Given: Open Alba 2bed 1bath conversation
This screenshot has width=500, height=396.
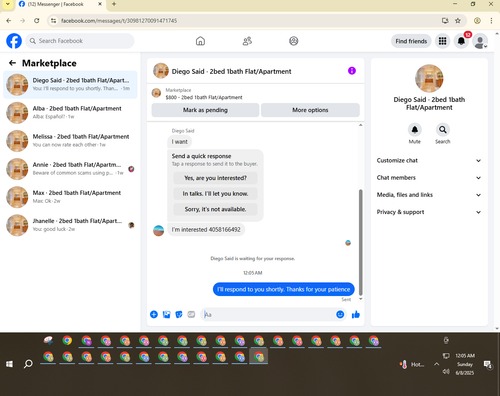Looking at the screenshot, I should click(70, 113).
